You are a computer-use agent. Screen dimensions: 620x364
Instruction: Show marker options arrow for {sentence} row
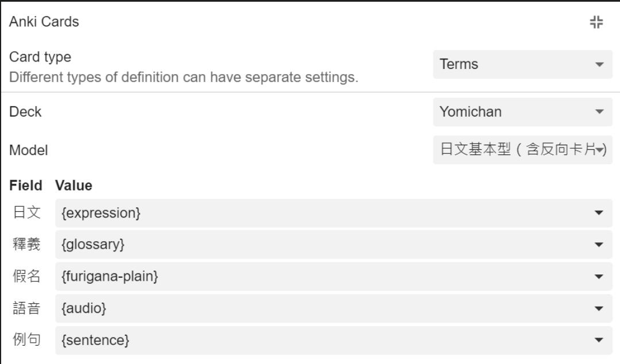pyautogui.click(x=599, y=341)
